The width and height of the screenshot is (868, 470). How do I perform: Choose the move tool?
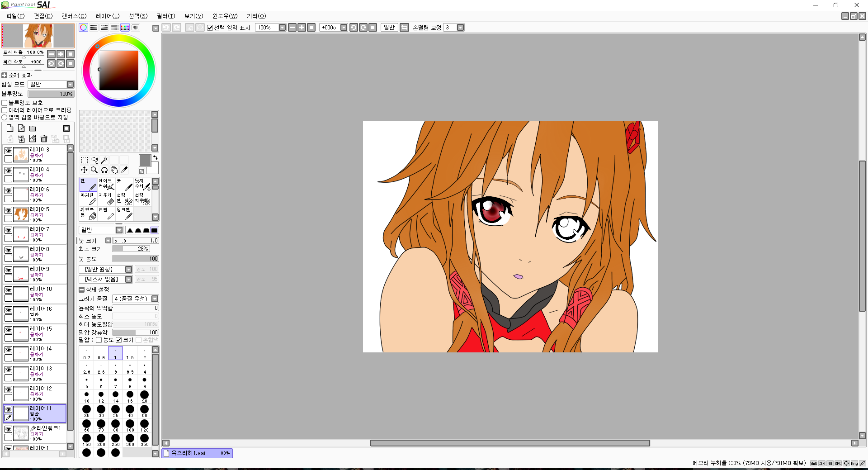pos(85,170)
